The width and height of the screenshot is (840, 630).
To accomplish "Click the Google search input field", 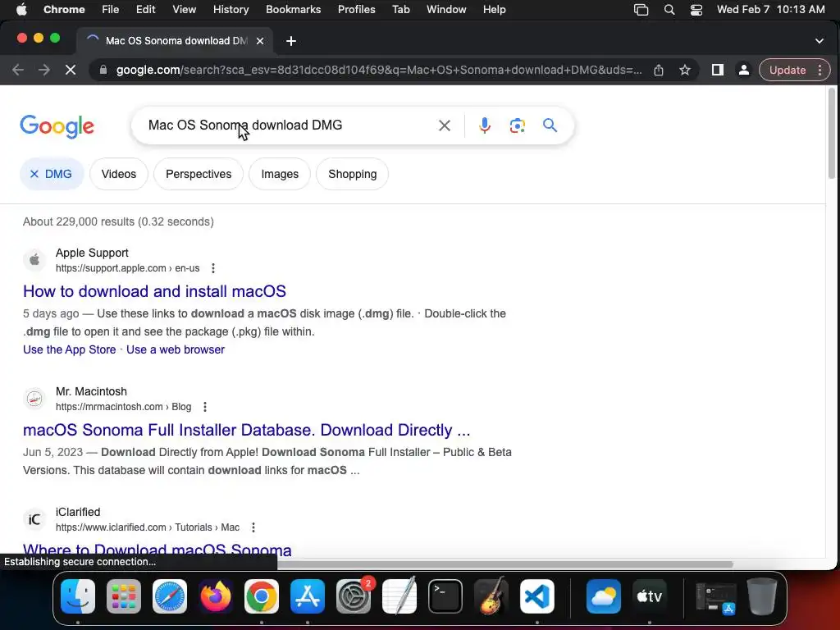I will coord(290,126).
